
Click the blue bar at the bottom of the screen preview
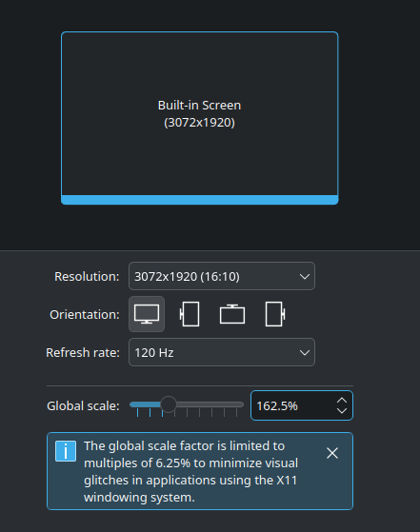200,200
